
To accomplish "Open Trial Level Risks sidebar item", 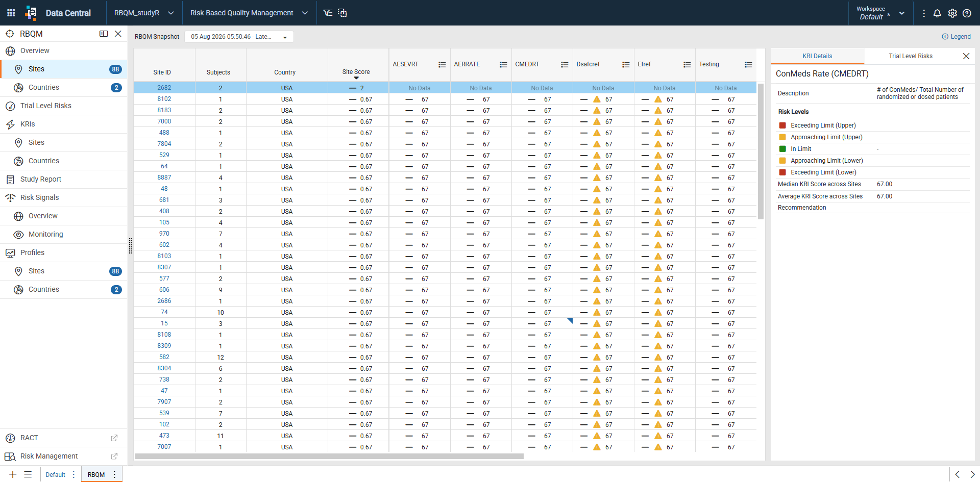I will tap(63, 106).
